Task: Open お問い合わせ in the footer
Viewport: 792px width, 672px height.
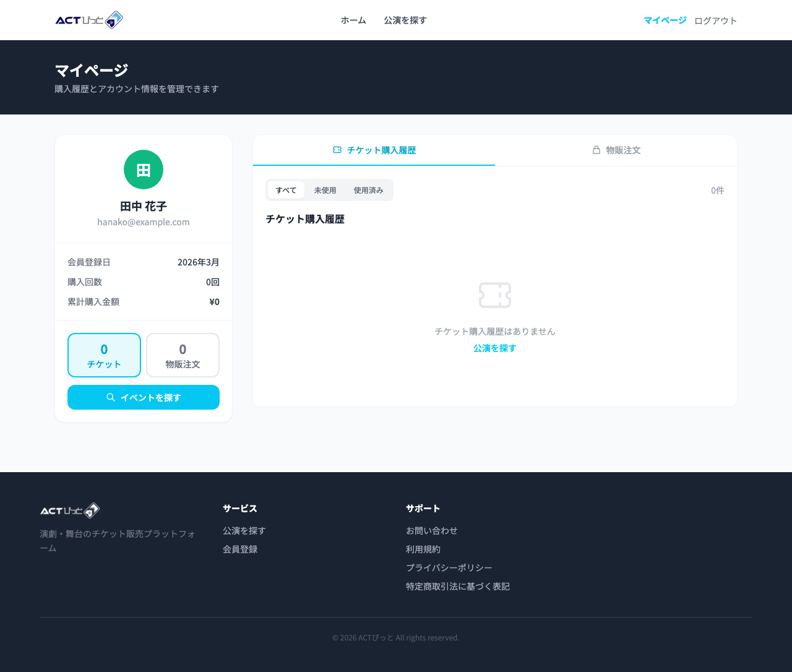Action: click(431, 530)
